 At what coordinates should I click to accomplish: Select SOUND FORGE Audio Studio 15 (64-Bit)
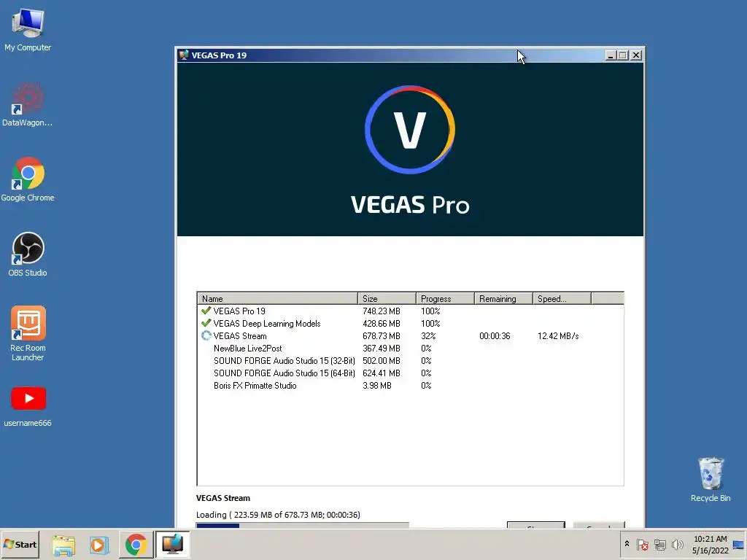coord(410,373)
